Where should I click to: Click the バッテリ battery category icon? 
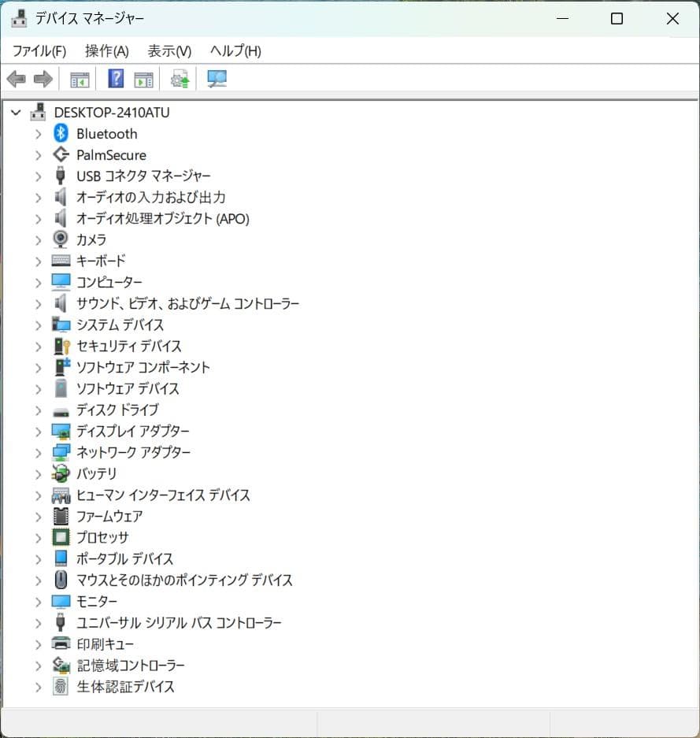[61, 473]
